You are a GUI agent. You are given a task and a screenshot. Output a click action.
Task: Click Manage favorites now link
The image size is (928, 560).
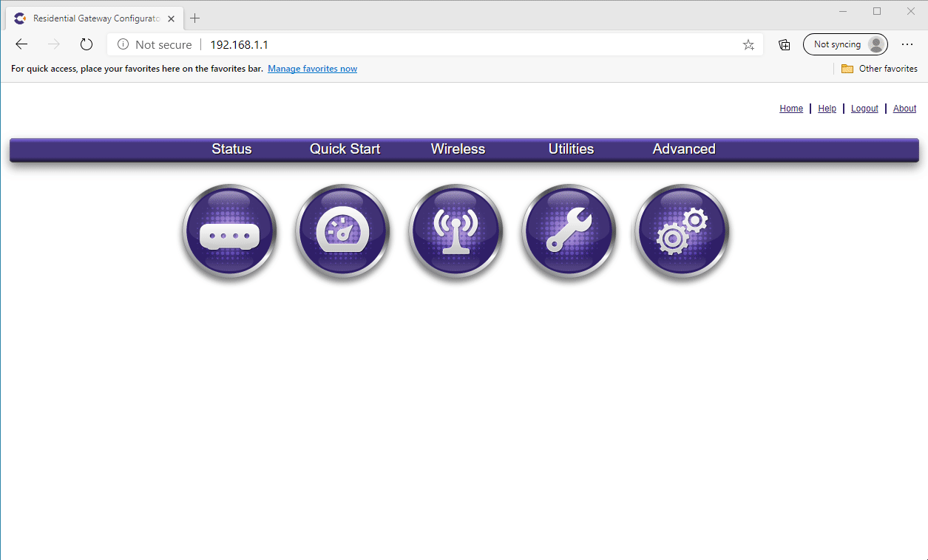coord(312,69)
